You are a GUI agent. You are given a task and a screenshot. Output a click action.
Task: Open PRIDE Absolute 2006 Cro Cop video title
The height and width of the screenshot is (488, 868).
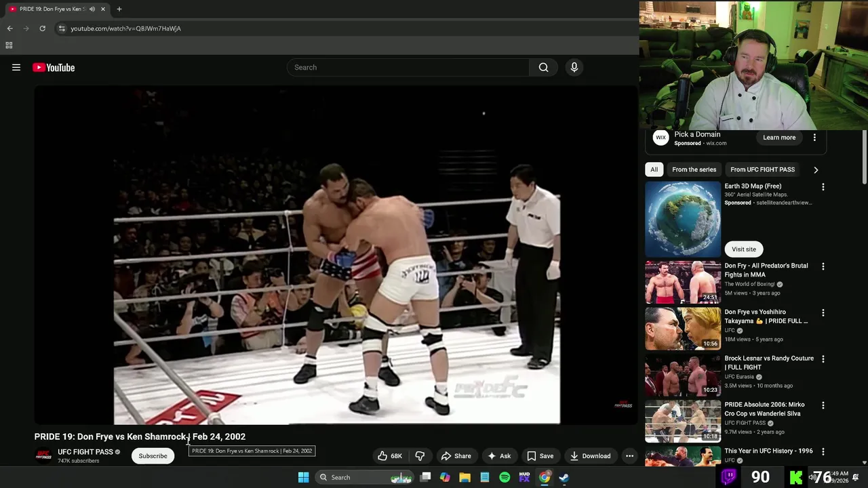click(x=764, y=409)
